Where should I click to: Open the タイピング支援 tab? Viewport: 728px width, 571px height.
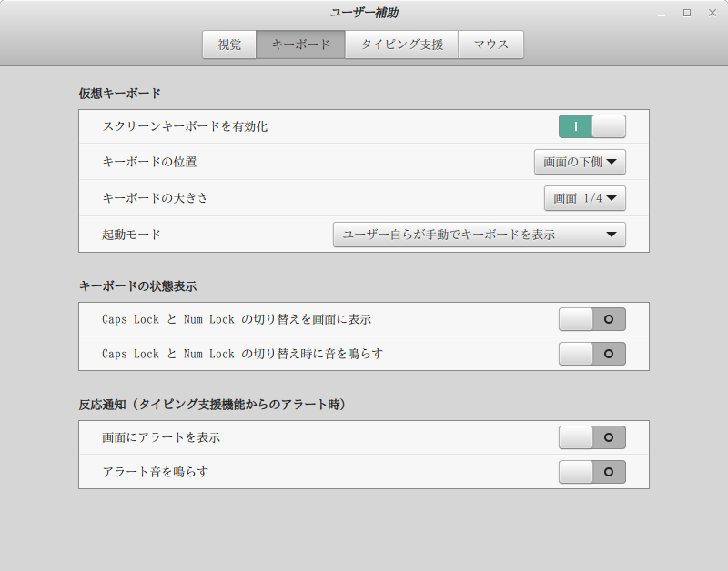(401, 45)
